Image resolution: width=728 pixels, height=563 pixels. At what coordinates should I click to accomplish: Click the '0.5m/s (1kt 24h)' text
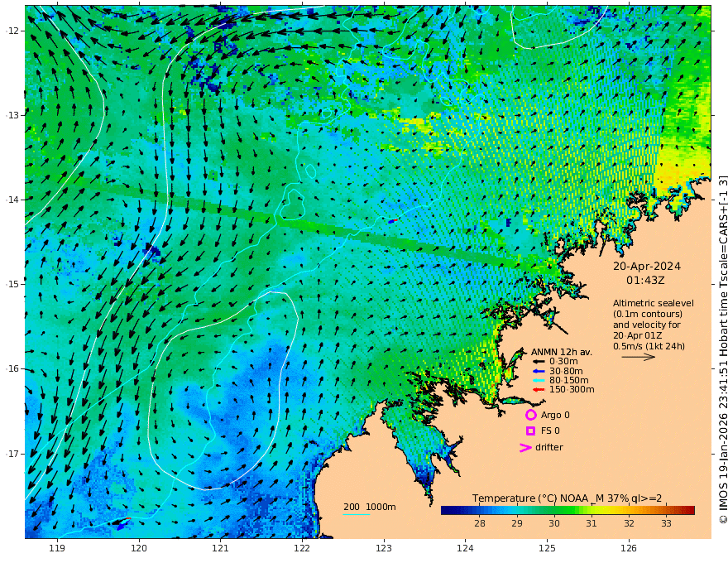tap(649, 346)
